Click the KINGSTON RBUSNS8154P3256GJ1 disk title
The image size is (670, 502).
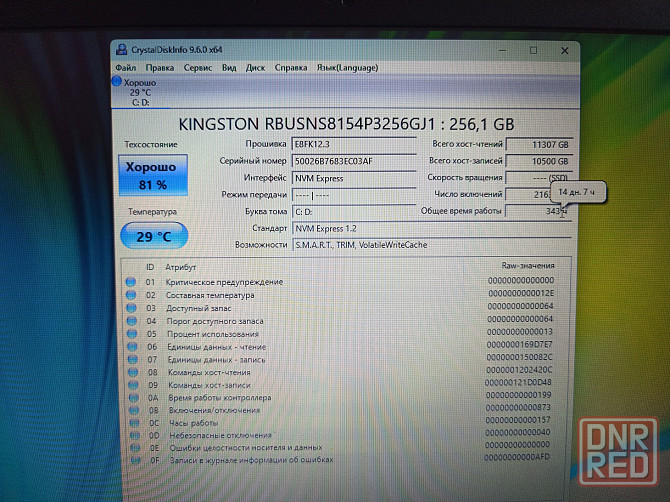tap(346, 124)
